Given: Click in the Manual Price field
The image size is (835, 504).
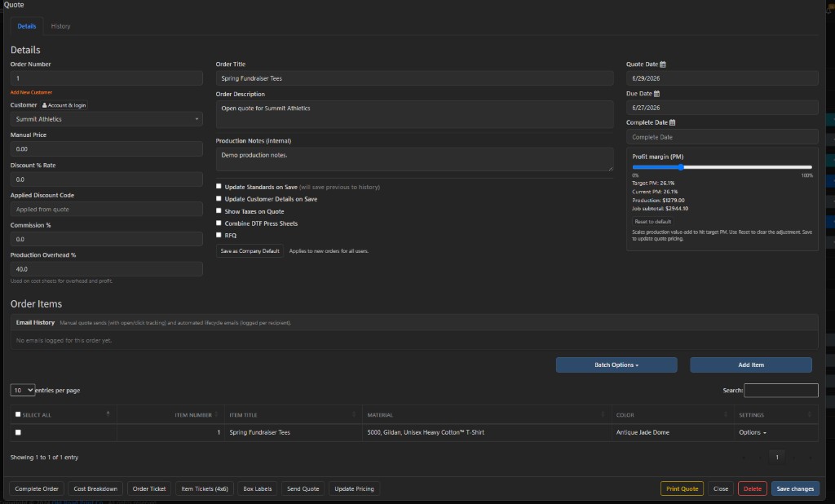Looking at the screenshot, I should [x=107, y=149].
